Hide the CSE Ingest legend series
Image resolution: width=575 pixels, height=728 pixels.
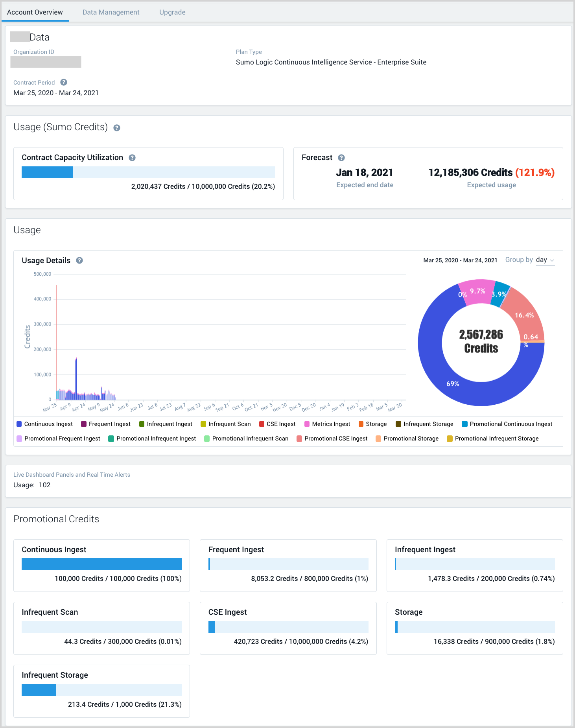click(x=277, y=424)
